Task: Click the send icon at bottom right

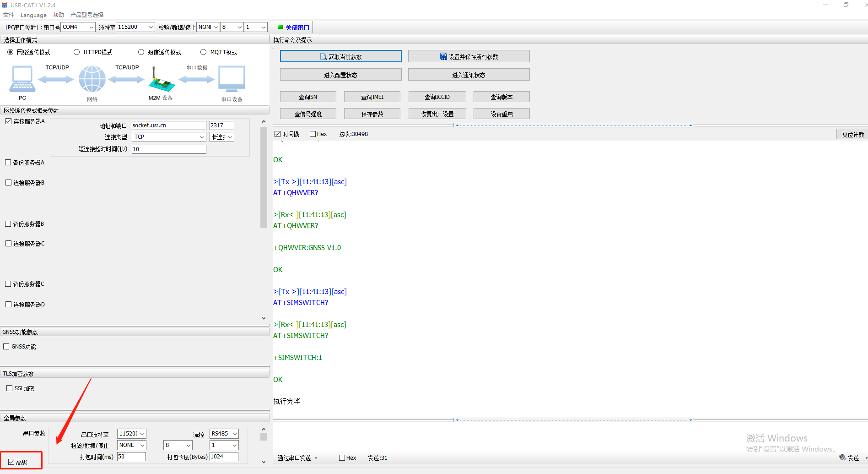Action: coord(842,458)
